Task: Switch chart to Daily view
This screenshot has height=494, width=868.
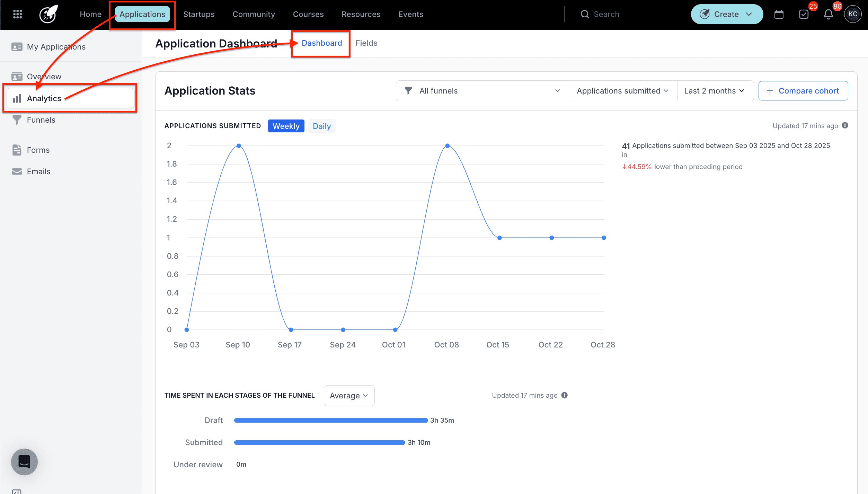Action: click(x=321, y=126)
